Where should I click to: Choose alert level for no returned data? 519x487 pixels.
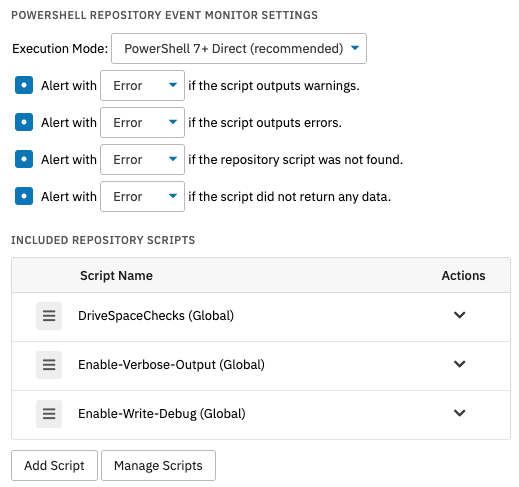point(142,197)
